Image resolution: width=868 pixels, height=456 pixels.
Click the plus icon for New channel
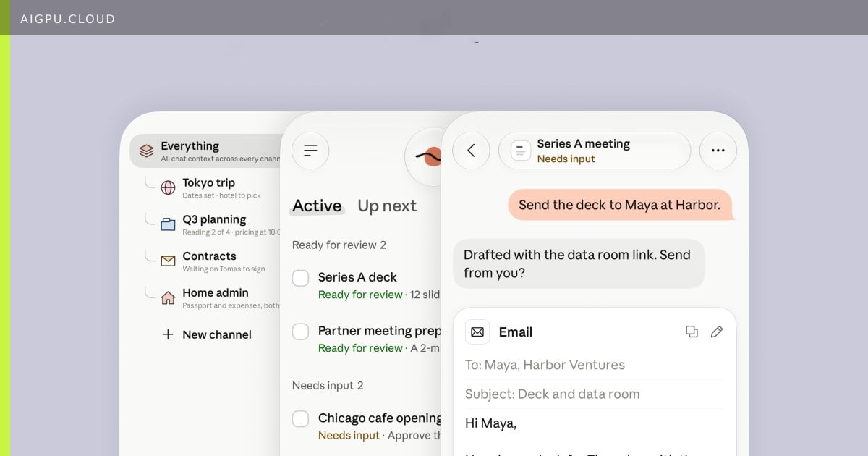click(x=168, y=334)
